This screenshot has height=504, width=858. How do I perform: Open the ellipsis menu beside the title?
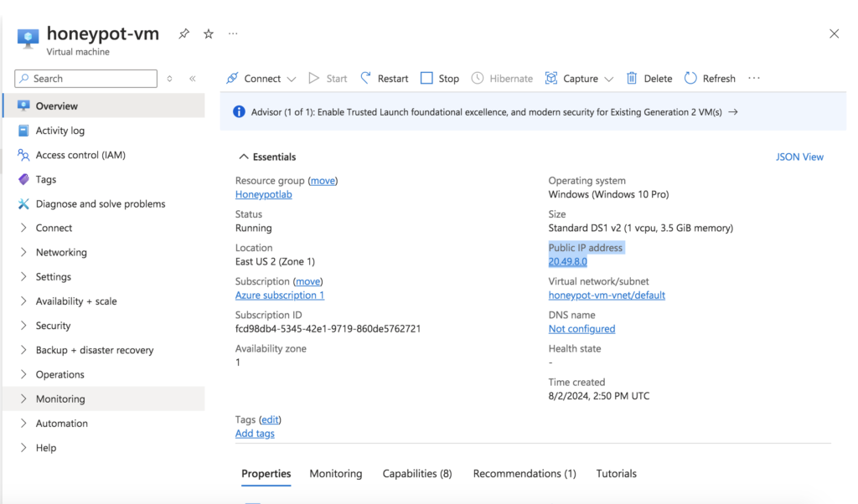click(233, 33)
